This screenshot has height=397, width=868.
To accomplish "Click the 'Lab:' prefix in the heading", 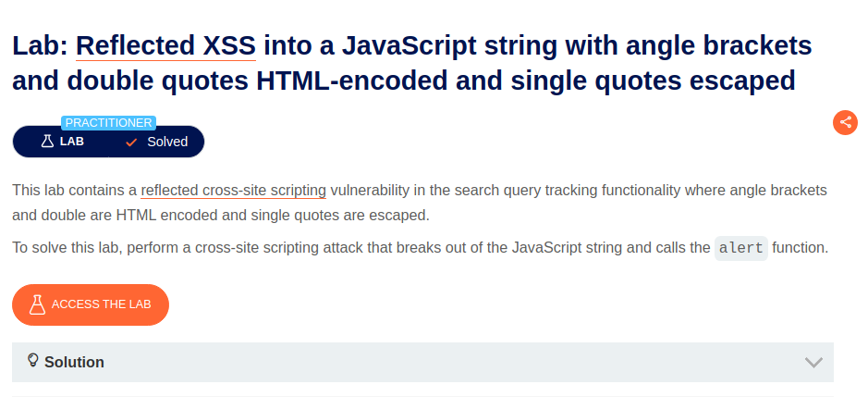I will (40, 45).
